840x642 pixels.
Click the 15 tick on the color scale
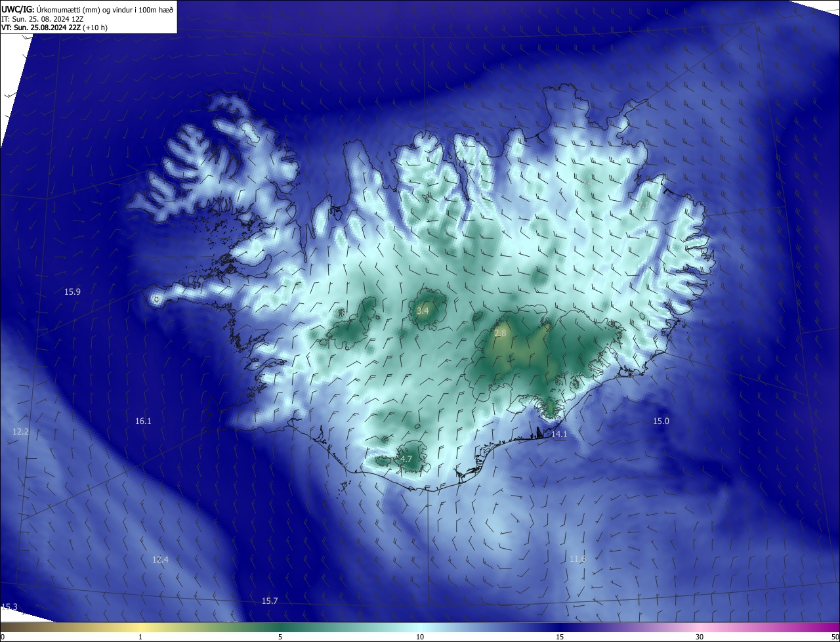tap(560, 637)
